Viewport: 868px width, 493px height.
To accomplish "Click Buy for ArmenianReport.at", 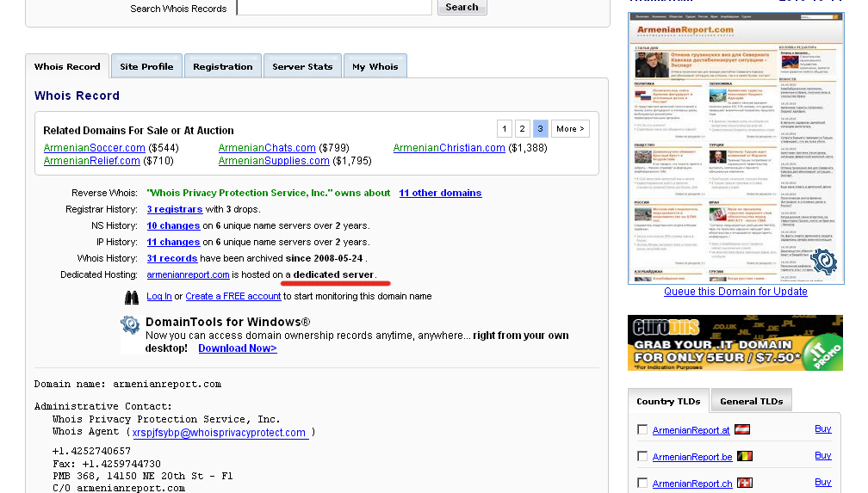I will point(823,428).
